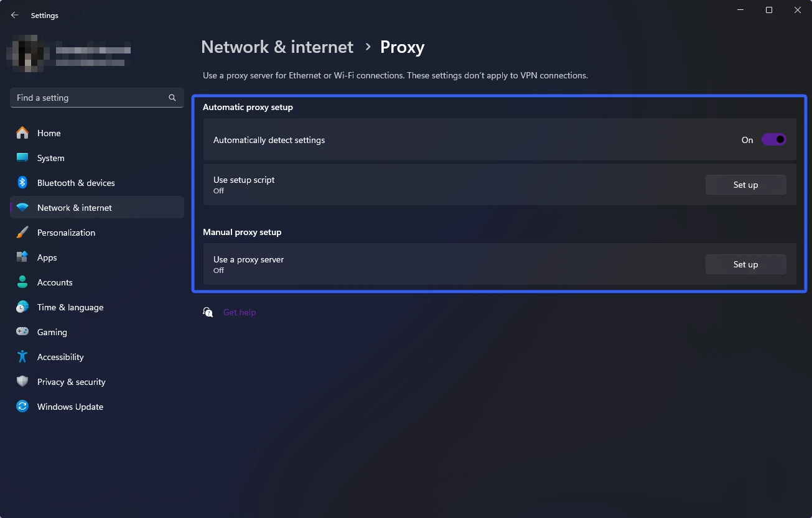The image size is (812, 518).
Task: Click the search magnifier icon
Action: [x=172, y=98]
